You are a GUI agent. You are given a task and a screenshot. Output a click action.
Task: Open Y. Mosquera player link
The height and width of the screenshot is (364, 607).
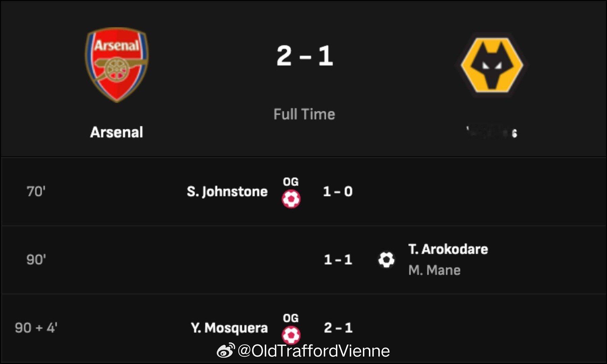pos(229,328)
